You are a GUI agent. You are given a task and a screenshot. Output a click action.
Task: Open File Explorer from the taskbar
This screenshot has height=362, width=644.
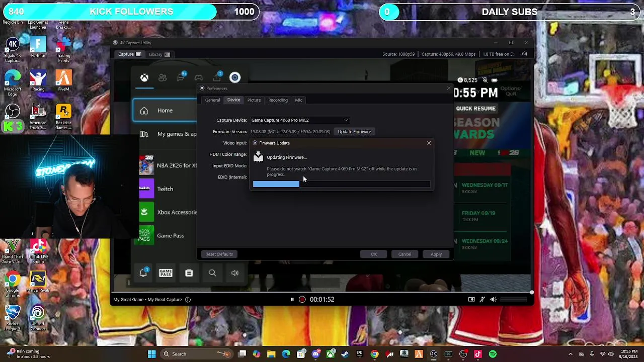pyautogui.click(x=271, y=354)
